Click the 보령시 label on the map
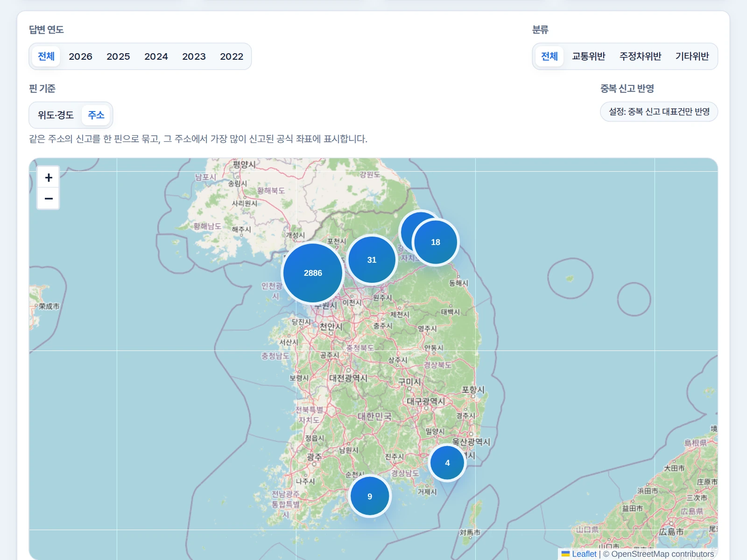The height and width of the screenshot is (560, 747). point(299,378)
